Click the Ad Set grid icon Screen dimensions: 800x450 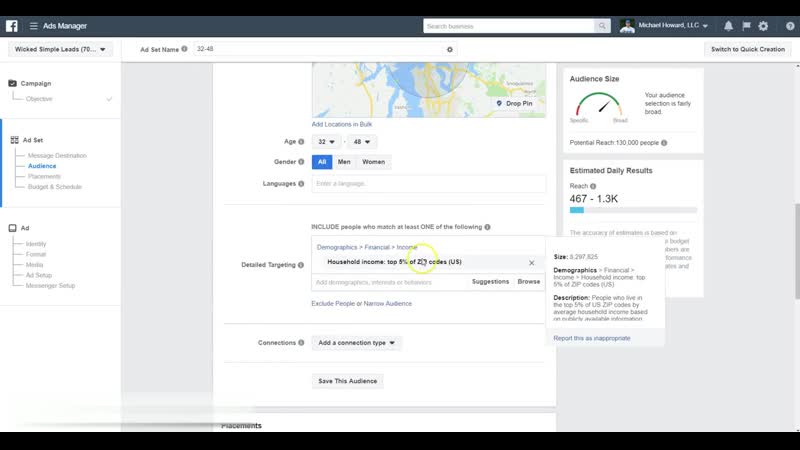[14, 140]
